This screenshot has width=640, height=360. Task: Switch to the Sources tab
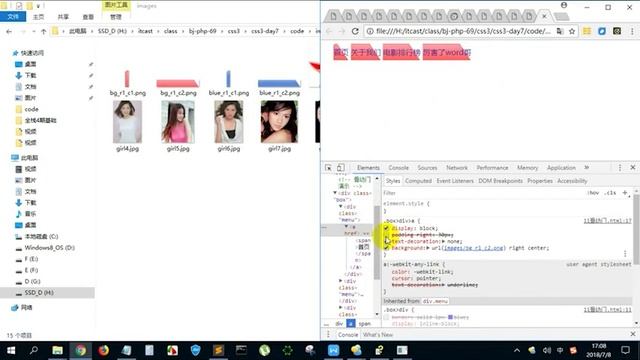[427, 168]
